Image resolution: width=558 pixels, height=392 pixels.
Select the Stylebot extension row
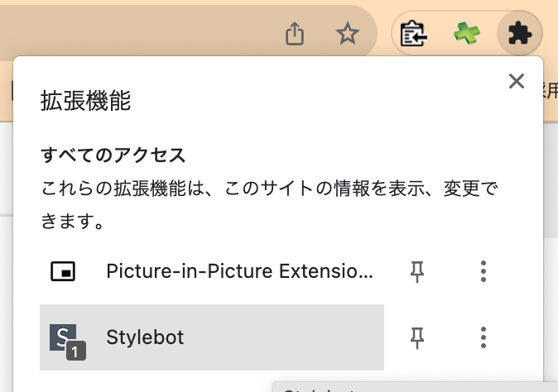point(212,337)
